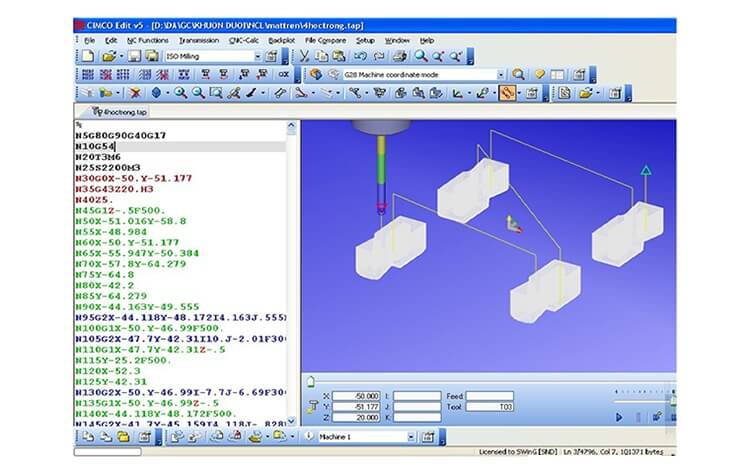Open the Transmission menu
The width and height of the screenshot is (750, 471).
point(199,41)
